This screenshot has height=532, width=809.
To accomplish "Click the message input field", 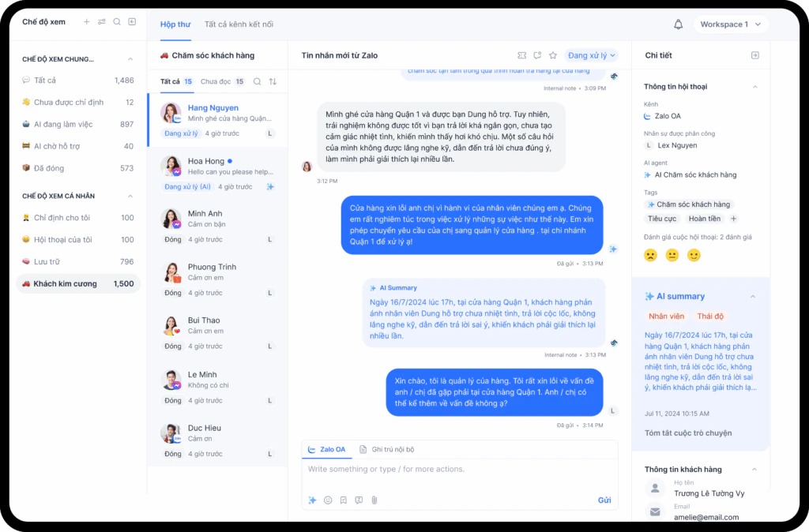I will point(459,469).
